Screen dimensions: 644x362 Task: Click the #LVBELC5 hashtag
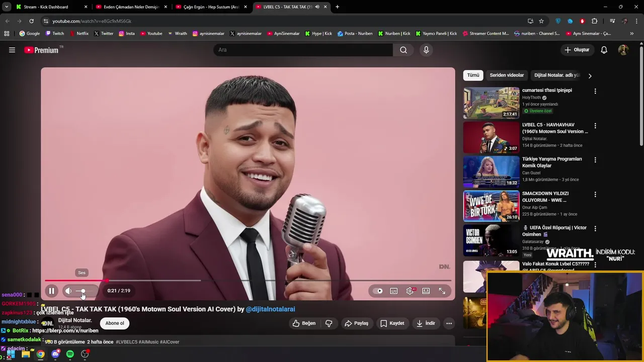(127, 342)
